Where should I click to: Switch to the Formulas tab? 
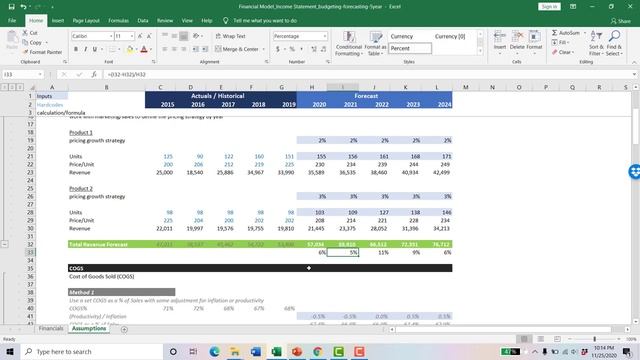[x=118, y=20]
